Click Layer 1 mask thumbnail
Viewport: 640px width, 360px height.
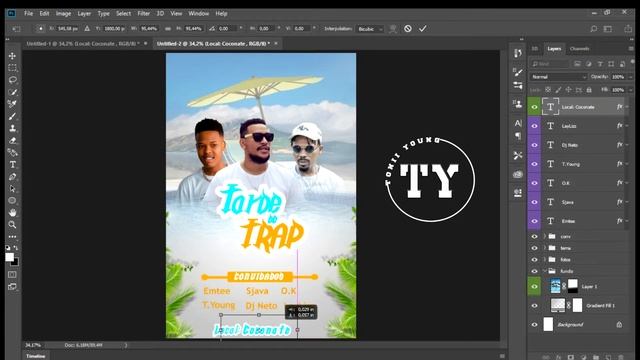point(573,286)
